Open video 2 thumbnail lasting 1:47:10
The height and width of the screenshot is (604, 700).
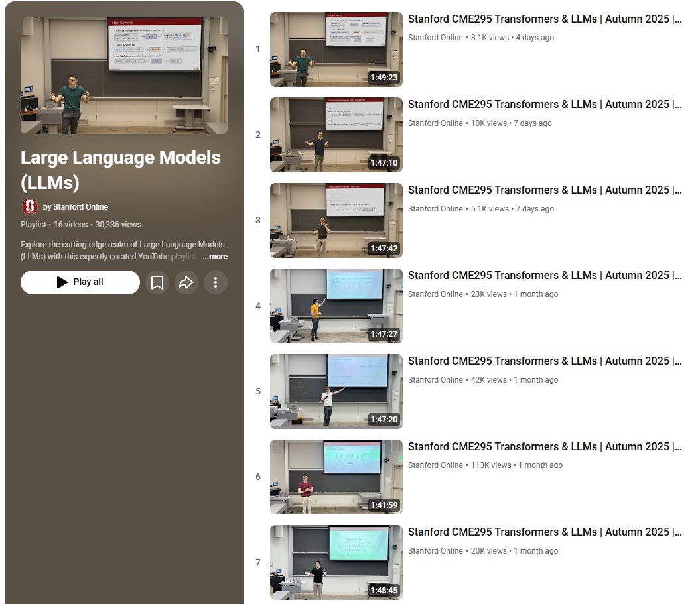click(x=336, y=135)
